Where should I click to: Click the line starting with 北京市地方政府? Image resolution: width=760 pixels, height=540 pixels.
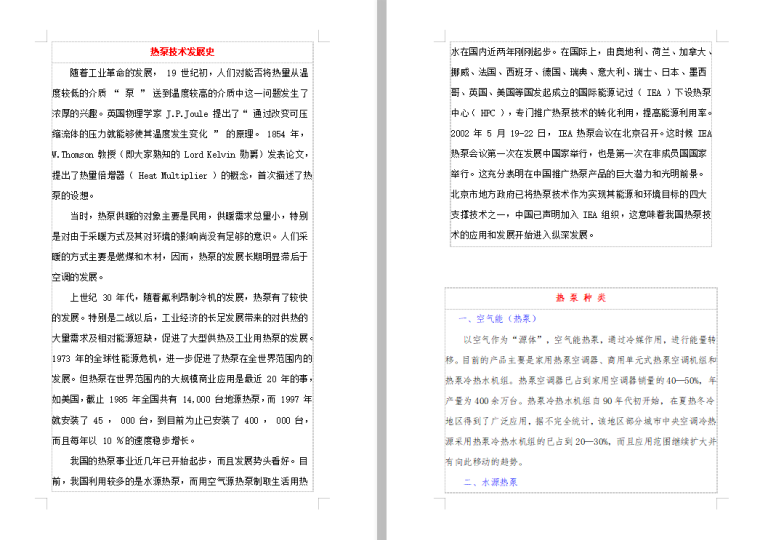[578, 194]
